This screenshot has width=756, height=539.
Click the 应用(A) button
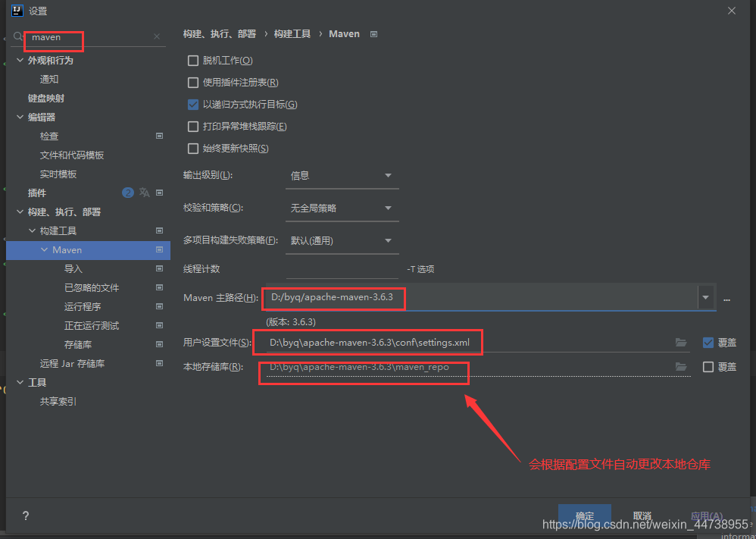point(706,516)
